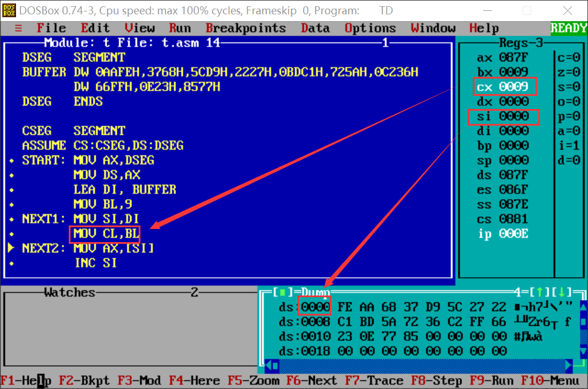Click the Dump scrollbar up arrow
The image size is (588, 389).
pos(583,307)
